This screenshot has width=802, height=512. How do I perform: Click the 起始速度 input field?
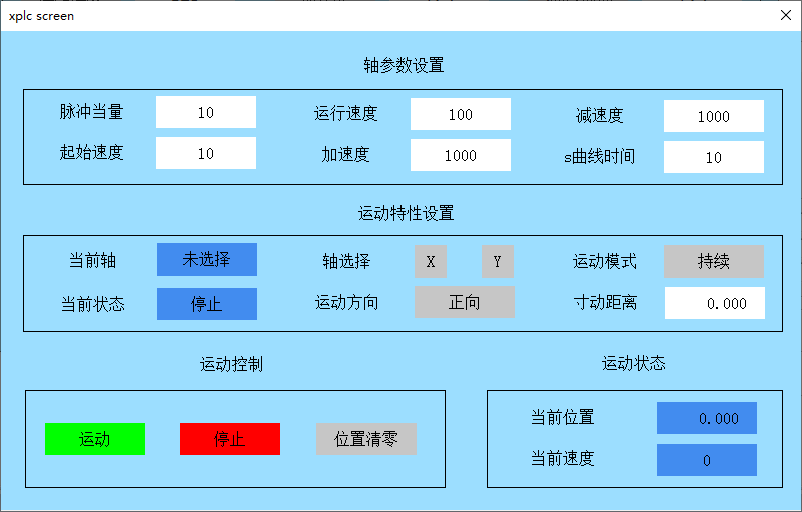206,153
